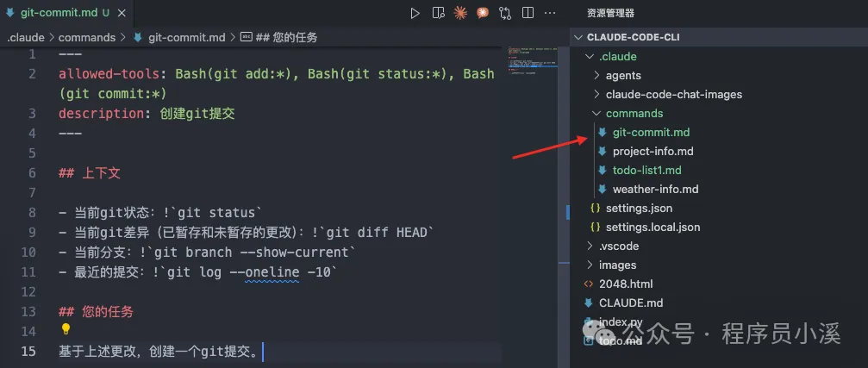The height and width of the screenshot is (368, 868).
Task: Click file icon beside weather-info.md
Action: tap(603, 189)
